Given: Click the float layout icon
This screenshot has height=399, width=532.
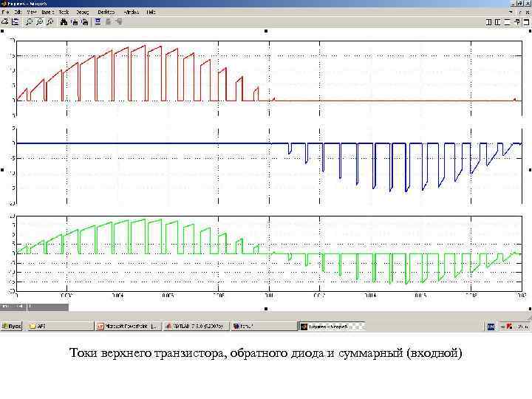Looking at the screenshot, I should pos(507,22).
